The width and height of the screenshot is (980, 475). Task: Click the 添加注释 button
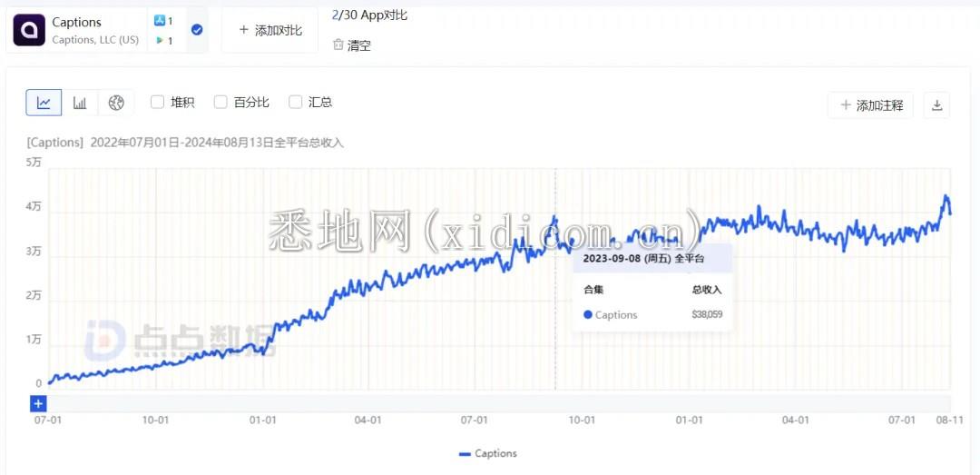[870, 105]
